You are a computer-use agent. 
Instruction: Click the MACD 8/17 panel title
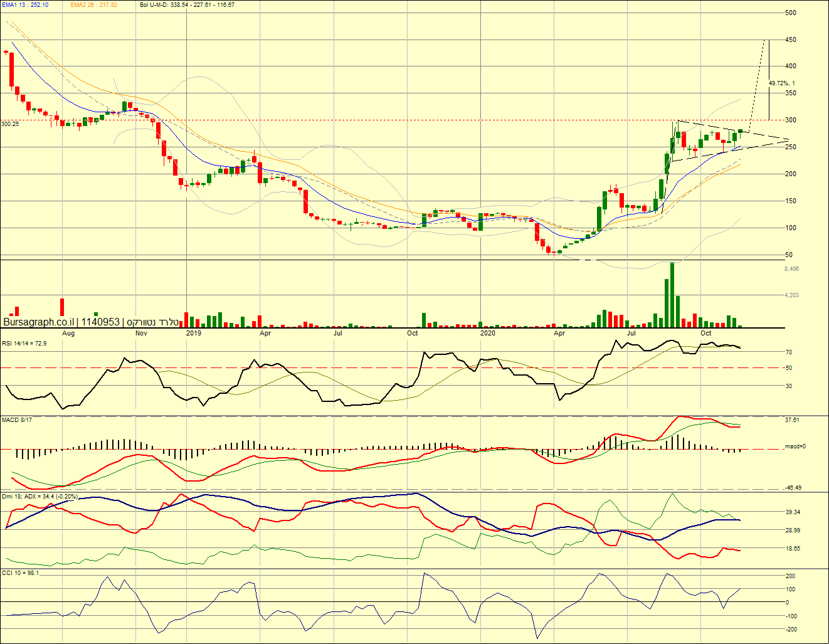(x=17, y=420)
